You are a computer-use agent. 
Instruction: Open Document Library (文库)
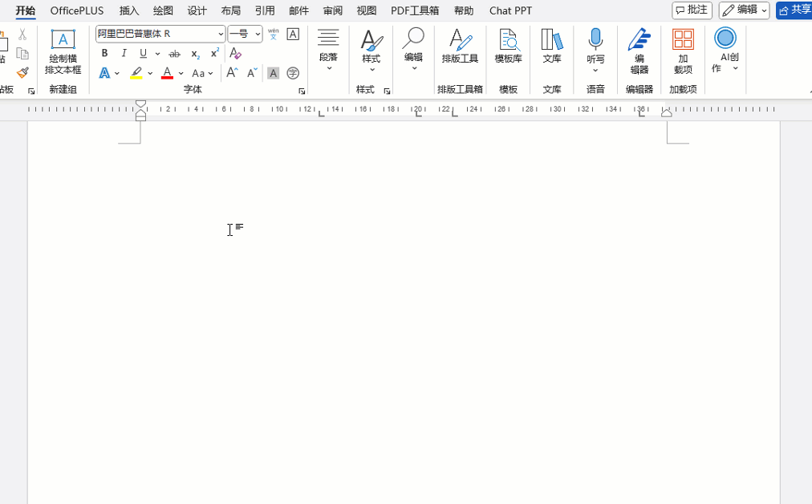coord(552,47)
